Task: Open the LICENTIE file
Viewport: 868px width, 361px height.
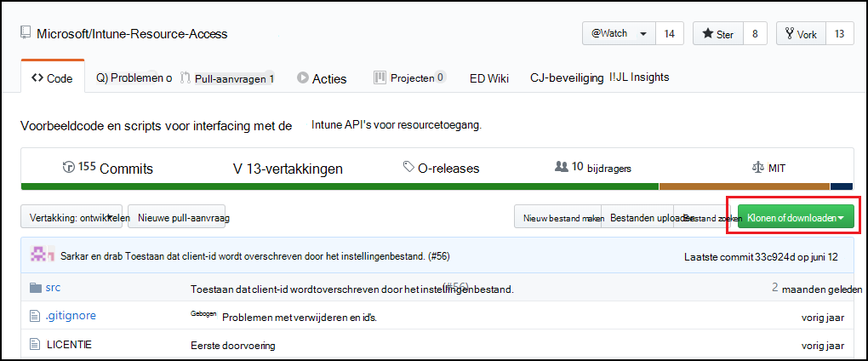Action: 69,344
